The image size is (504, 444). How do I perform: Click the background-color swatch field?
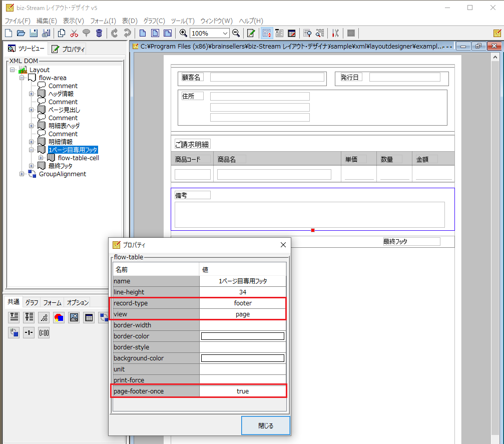click(243, 358)
